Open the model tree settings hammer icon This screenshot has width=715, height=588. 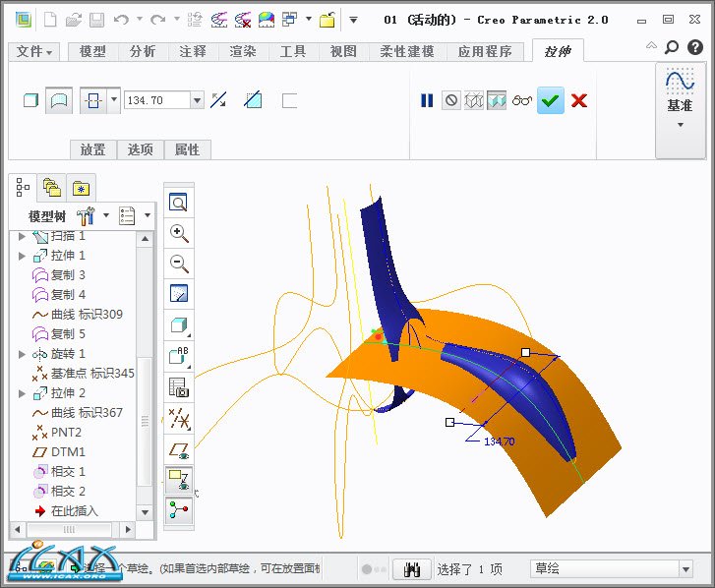(86, 215)
